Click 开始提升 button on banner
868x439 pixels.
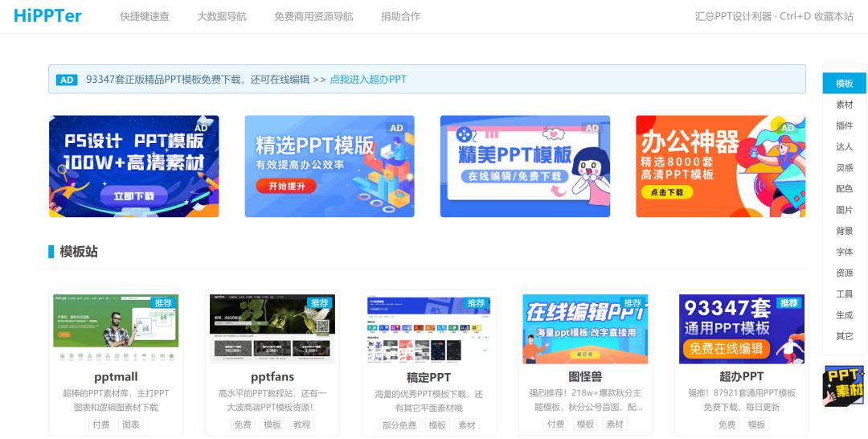click(286, 186)
